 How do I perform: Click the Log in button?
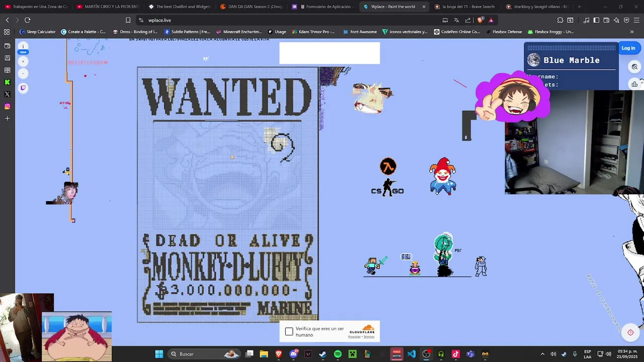pos(628,48)
